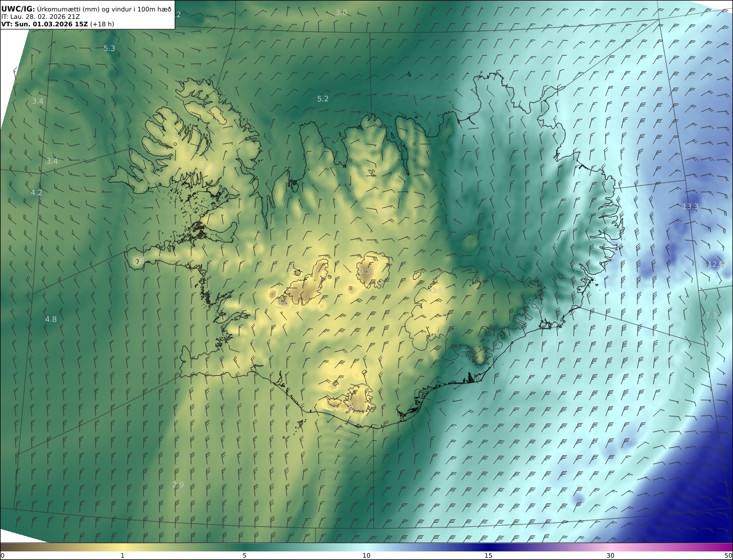This screenshot has width=733, height=560.
Task: Click the glacier value label "0.5"
Action: (x=365, y=271)
